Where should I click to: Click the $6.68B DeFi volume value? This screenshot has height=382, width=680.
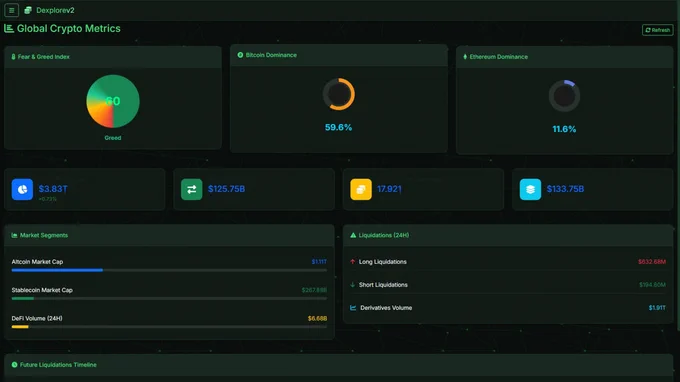317,318
